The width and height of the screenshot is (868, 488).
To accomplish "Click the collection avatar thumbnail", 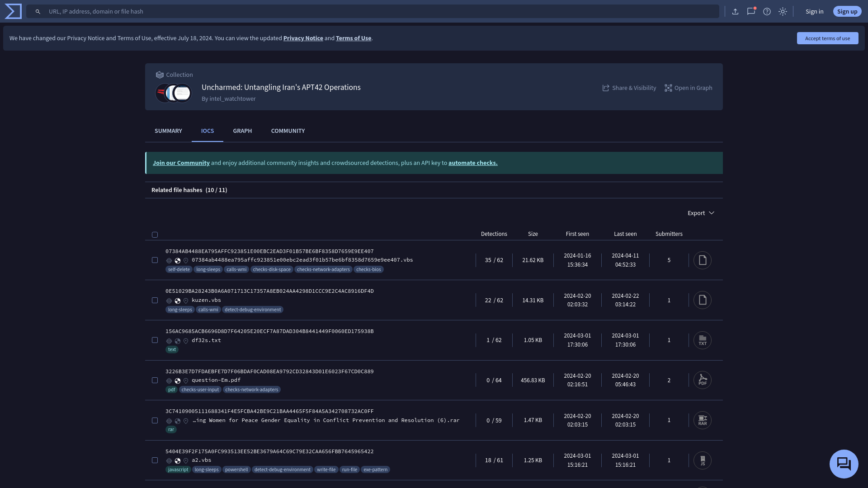I will tap(174, 93).
